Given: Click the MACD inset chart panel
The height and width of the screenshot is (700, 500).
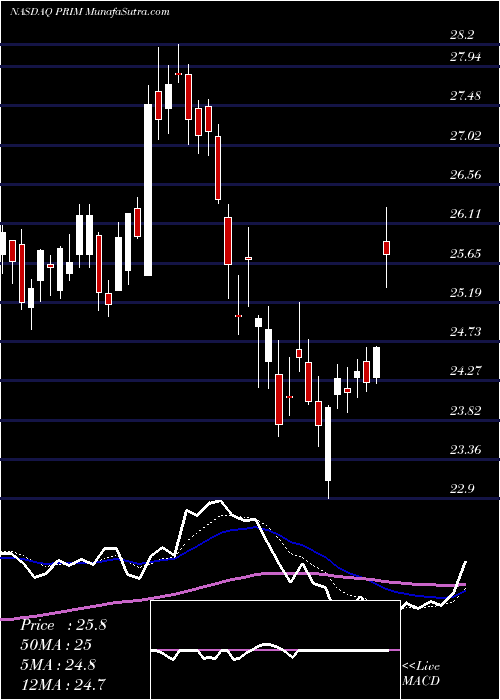Looking at the screenshot, I should click(x=275, y=650).
